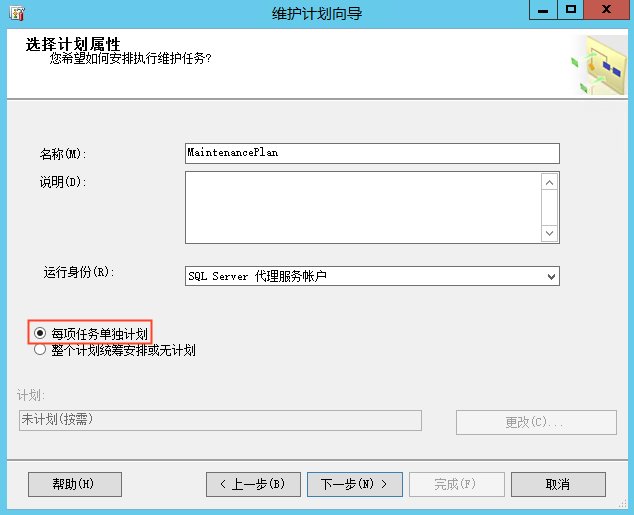Click the 名称 field containing MaintenancePlan
The height and width of the screenshot is (515, 634).
coord(371,153)
